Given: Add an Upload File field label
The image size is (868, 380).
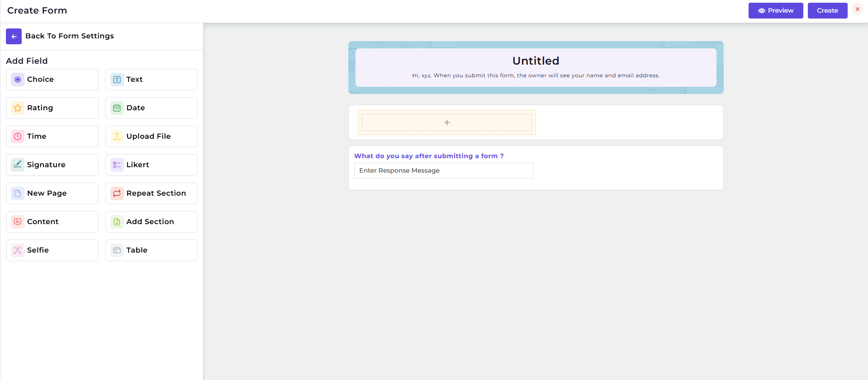Looking at the screenshot, I should coord(148,136).
